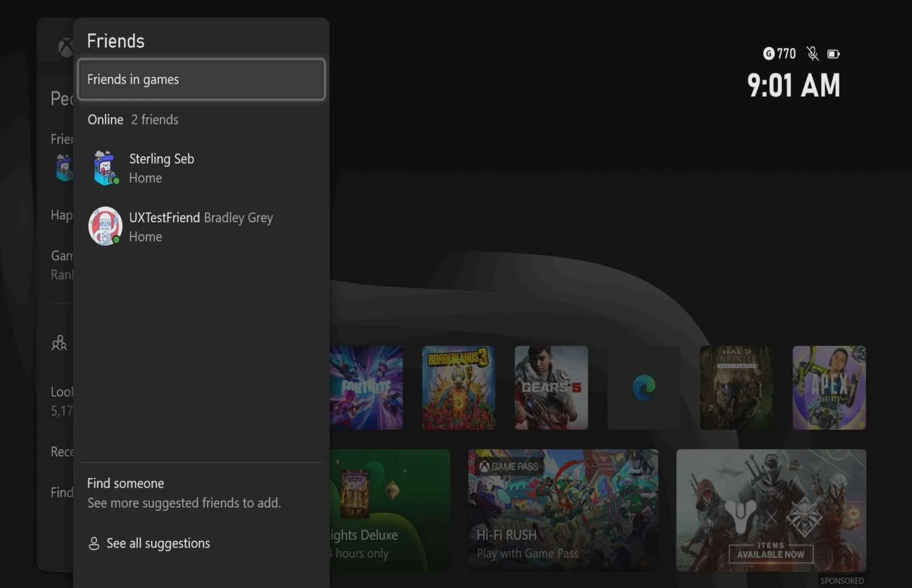Viewport: 912px width, 588px height.
Task: Open the Hi-Fi RUSH Game Pass card
Action: point(563,510)
